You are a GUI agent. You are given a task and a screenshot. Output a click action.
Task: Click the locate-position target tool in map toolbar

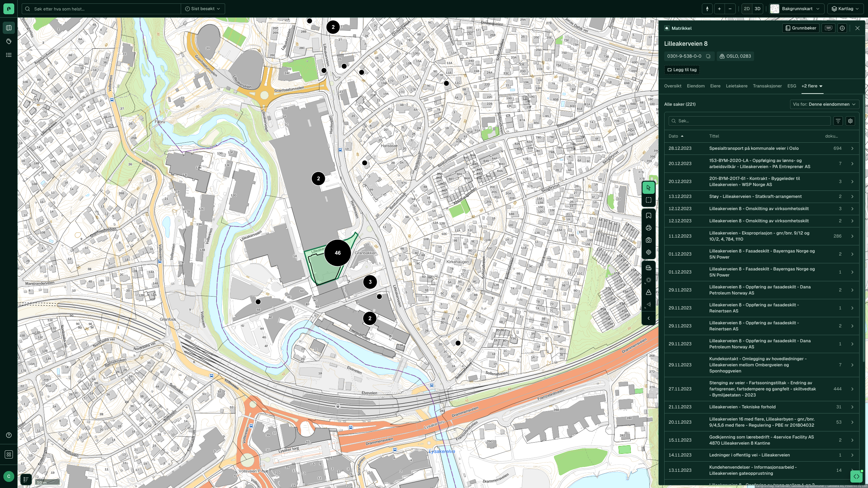pos(648,252)
